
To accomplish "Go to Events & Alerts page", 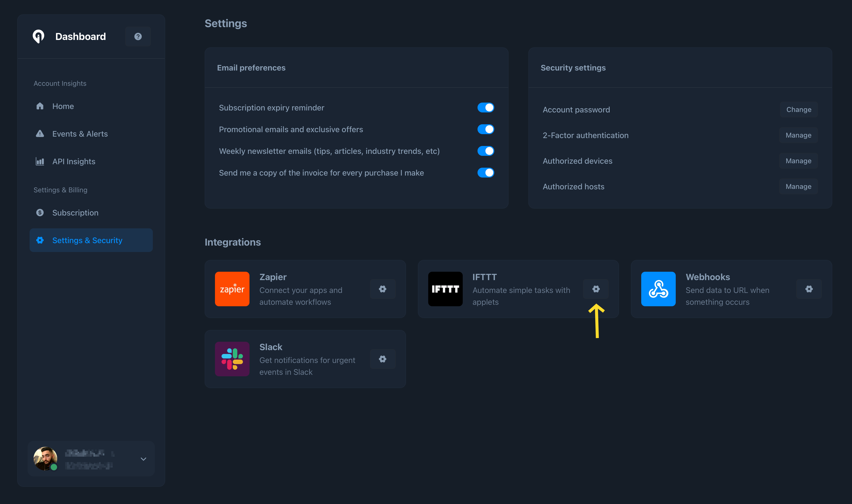I will pyautogui.click(x=80, y=134).
